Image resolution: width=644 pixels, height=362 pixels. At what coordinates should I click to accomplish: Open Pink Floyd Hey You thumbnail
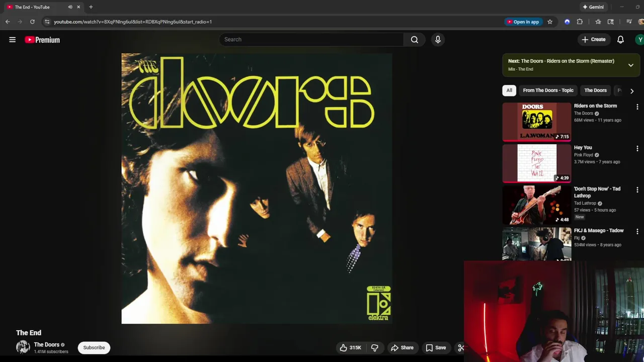(x=537, y=163)
